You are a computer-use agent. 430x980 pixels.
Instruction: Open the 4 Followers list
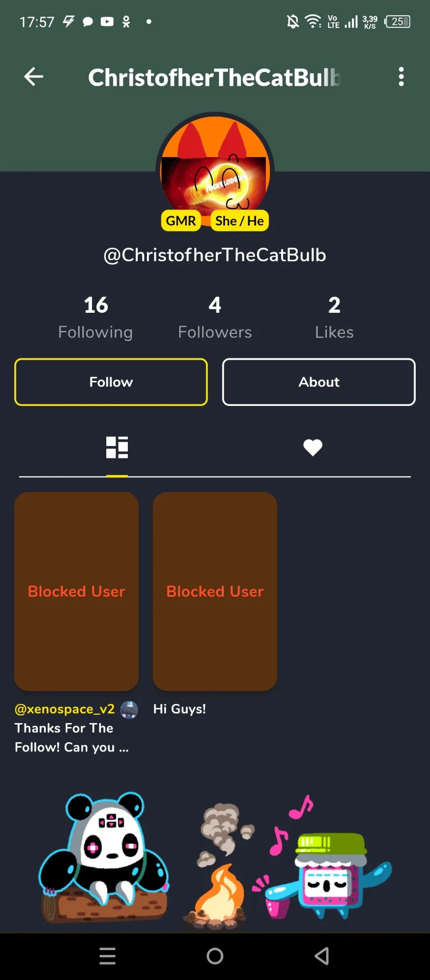pyautogui.click(x=215, y=317)
